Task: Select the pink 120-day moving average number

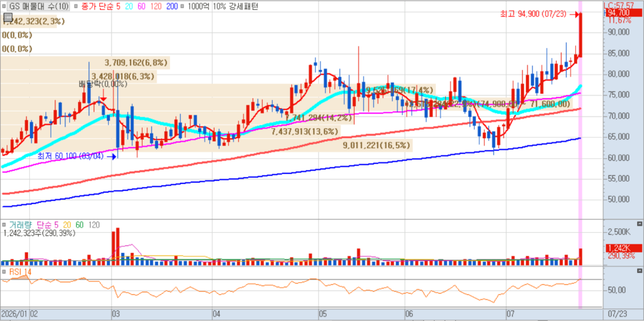Action: (x=157, y=6)
